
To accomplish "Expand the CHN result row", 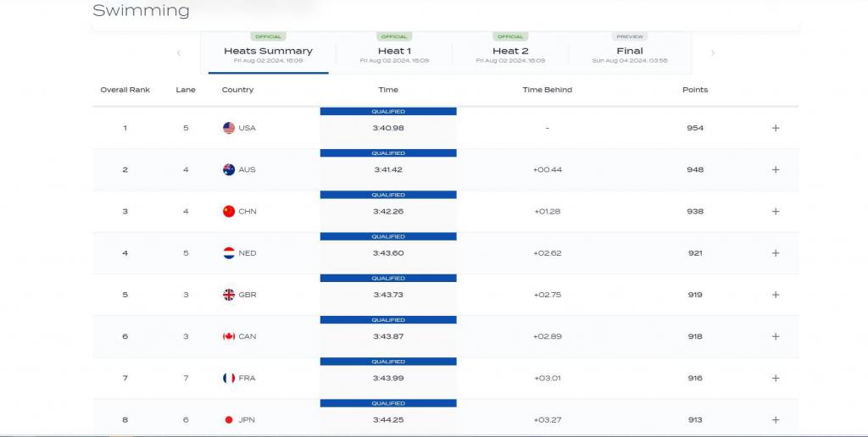I will pos(775,211).
